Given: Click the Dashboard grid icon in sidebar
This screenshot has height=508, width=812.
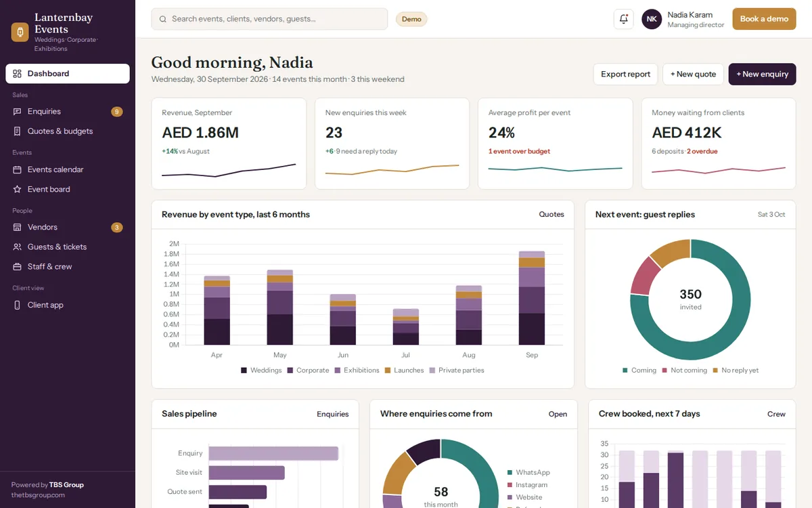Looking at the screenshot, I should (x=18, y=74).
